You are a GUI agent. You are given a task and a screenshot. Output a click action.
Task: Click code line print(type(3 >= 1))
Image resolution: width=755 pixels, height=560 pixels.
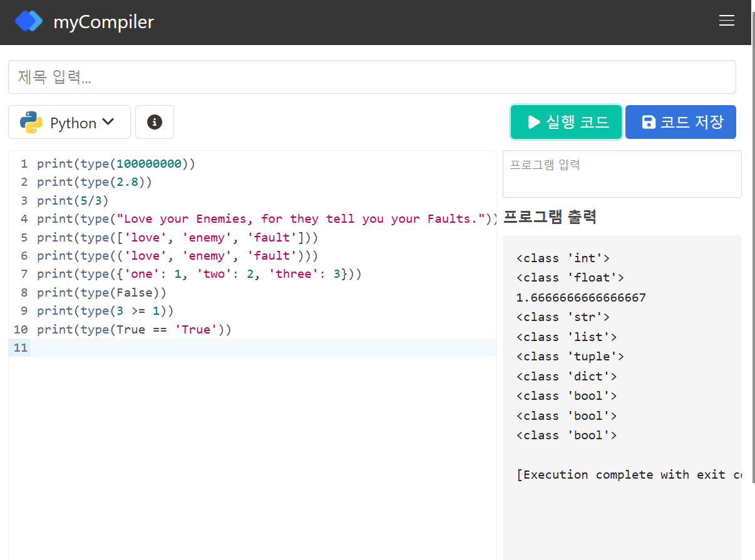coord(106,311)
